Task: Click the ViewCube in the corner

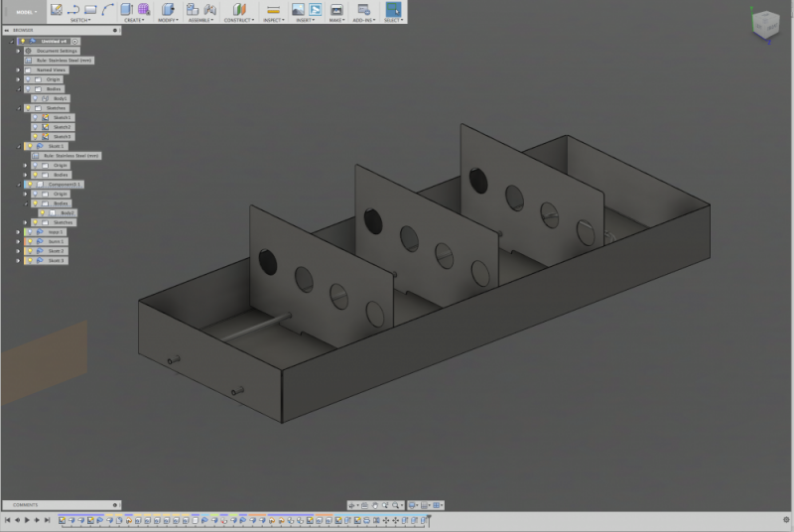Action: coord(764,25)
